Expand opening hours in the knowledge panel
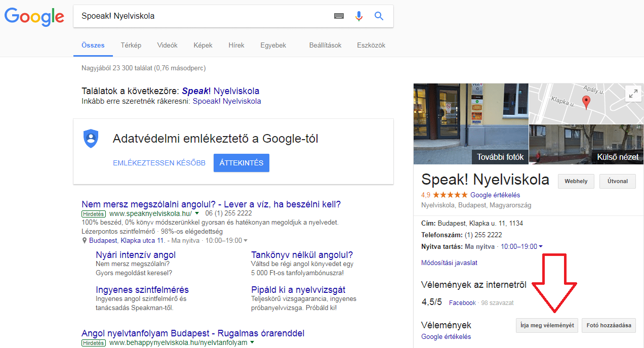Screen dimensions: 644x348 coord(541,246)
